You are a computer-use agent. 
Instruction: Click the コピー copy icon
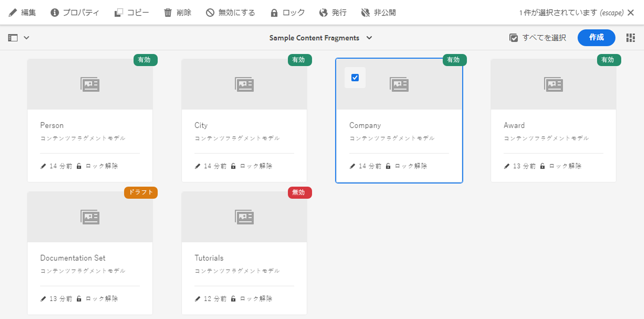119,13
